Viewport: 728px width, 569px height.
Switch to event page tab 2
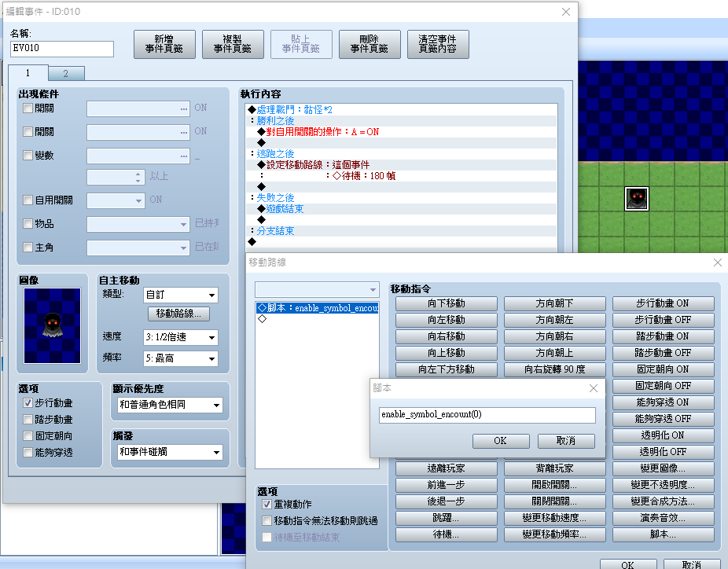coord(66,73)
